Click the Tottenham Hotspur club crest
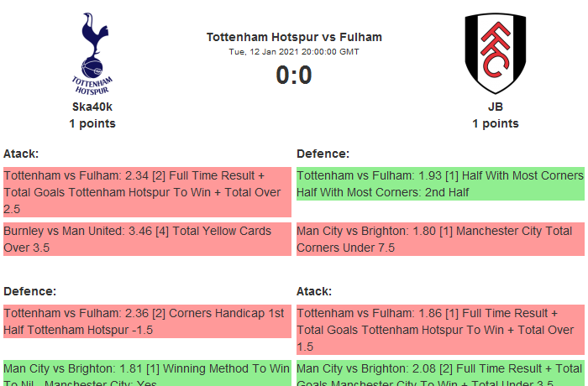 [92, 53]
